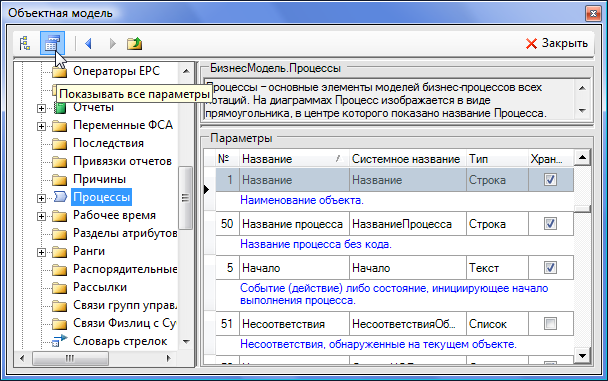Check storage checkbox for Несоответствия row
Screen dimensions: 608x381
coord(550,323)
